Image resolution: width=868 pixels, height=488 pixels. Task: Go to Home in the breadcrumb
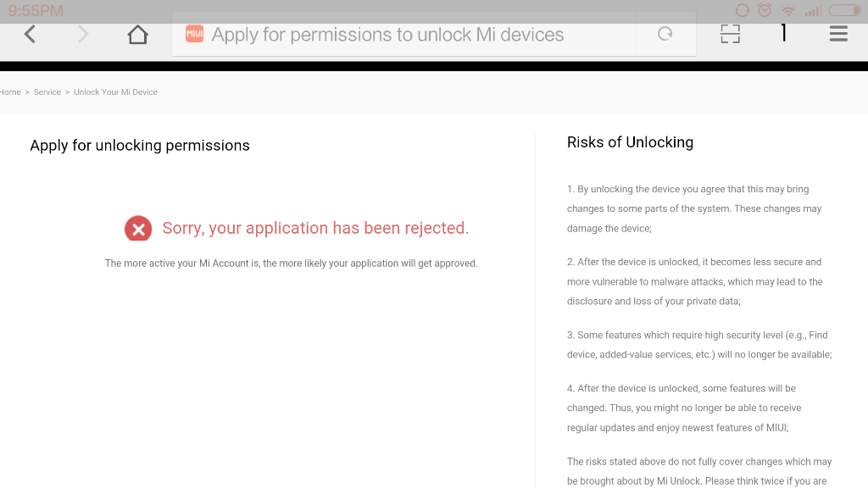click(x=10, y=91)
